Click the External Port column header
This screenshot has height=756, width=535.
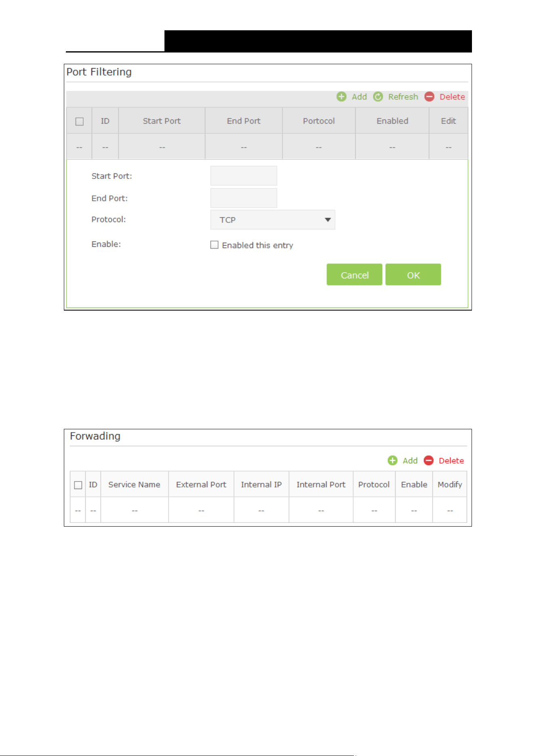click(x=201, y=484)
